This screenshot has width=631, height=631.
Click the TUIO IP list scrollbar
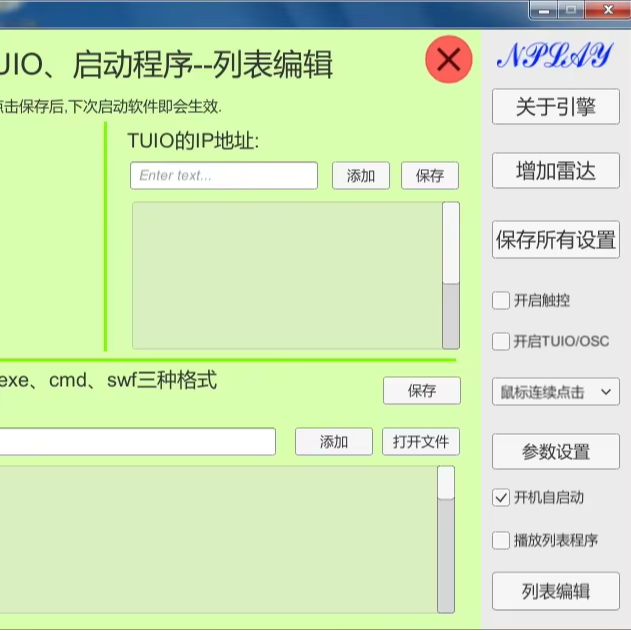[451, 276]
